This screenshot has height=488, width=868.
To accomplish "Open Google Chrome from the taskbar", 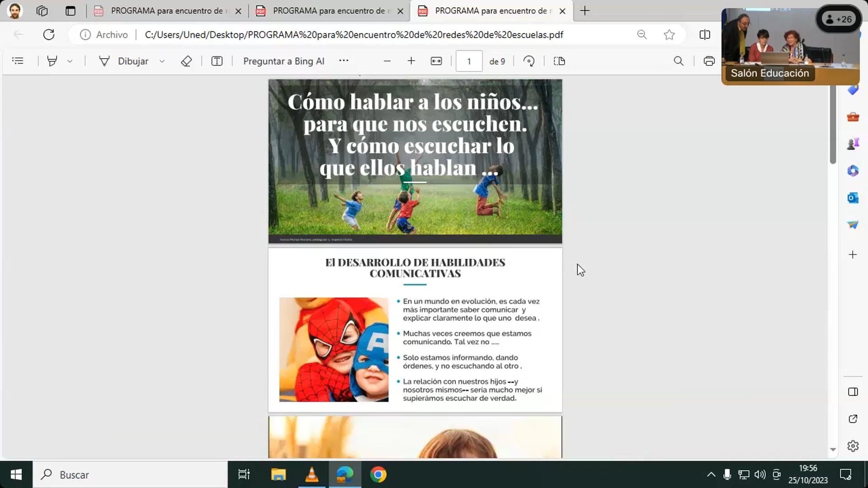I will pyautogui.click(x=378, y=474).
